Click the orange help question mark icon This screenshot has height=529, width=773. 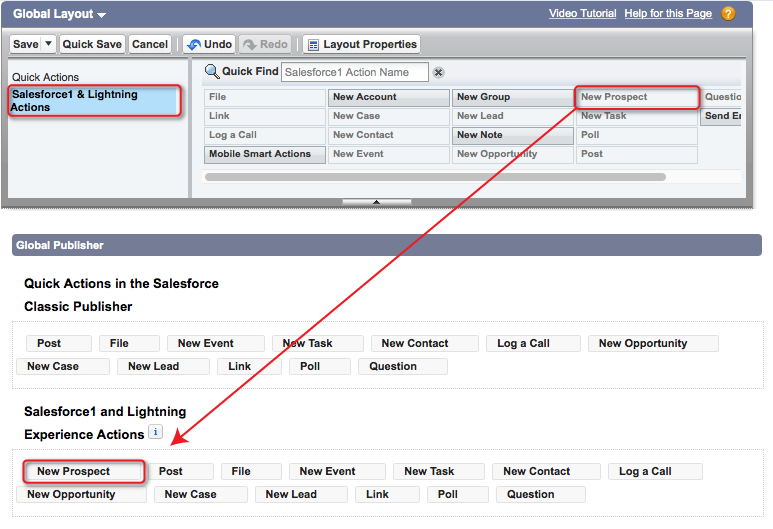[x=728, y=13]
